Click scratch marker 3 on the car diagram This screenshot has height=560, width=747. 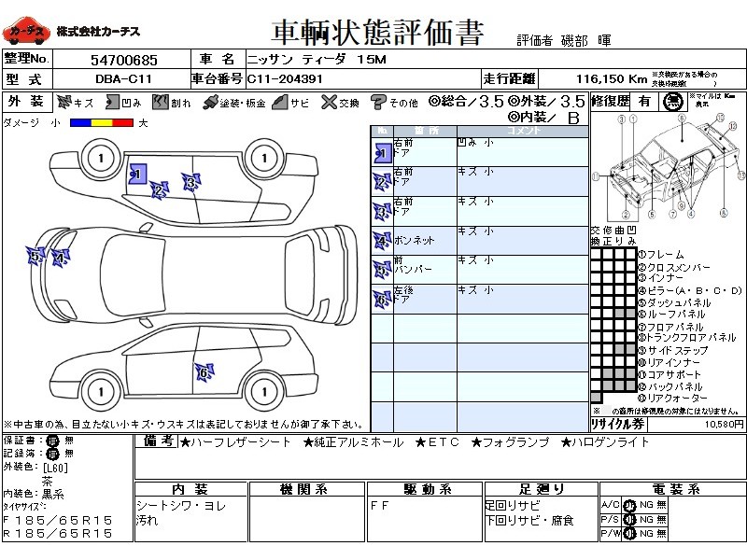pyautogui.click(x=191, y=182)
